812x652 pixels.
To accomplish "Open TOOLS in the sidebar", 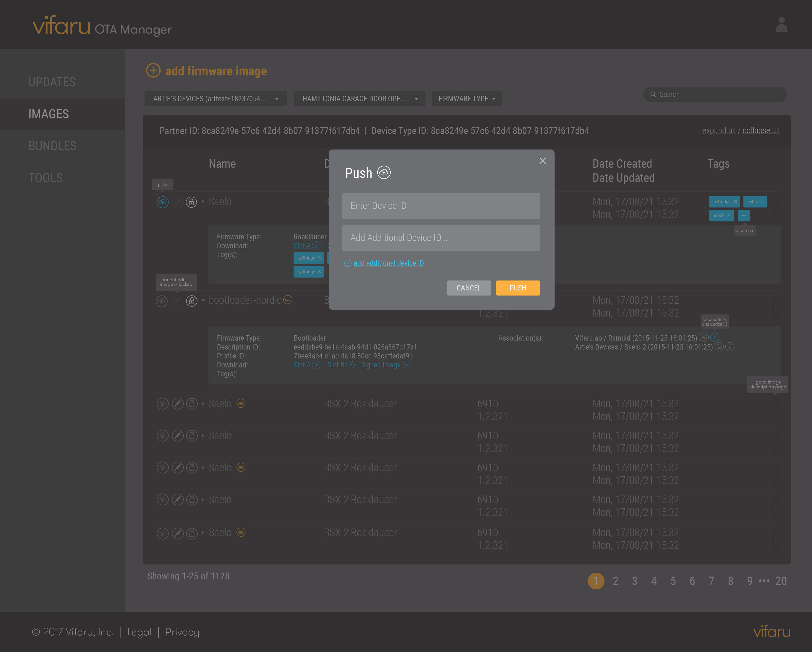I will click(x=46, y=178).
